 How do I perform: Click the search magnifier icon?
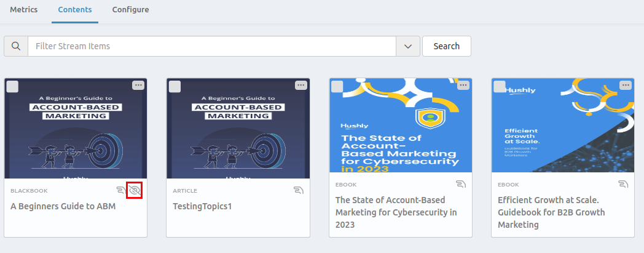click(x=16, y=46)
